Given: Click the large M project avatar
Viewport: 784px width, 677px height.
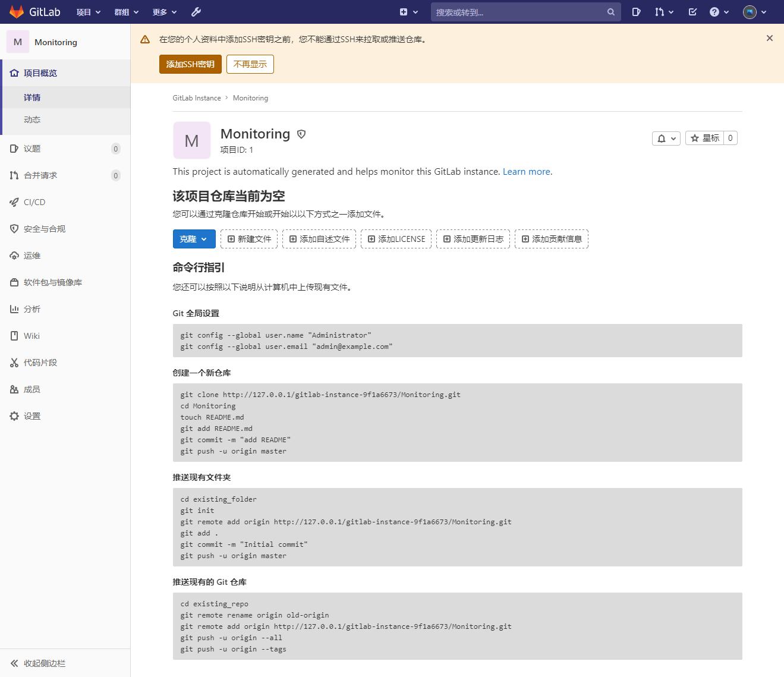Looking at the screenshot, I should point(192,140).
